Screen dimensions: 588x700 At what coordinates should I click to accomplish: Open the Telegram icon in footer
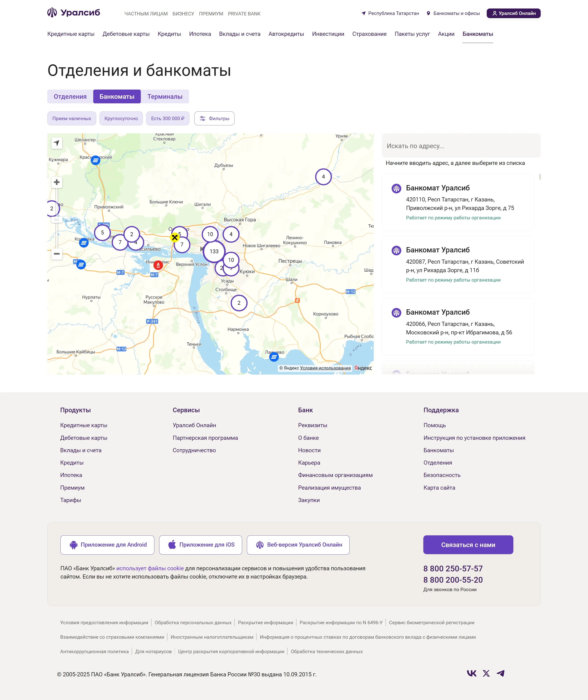tap(500, 673)
